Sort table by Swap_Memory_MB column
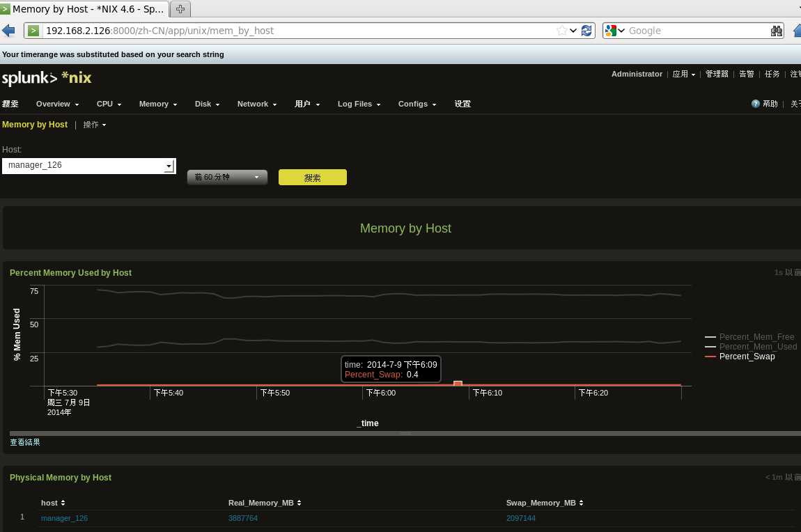The width and height of the screenshot is (801, 532). tap(545, 503)
